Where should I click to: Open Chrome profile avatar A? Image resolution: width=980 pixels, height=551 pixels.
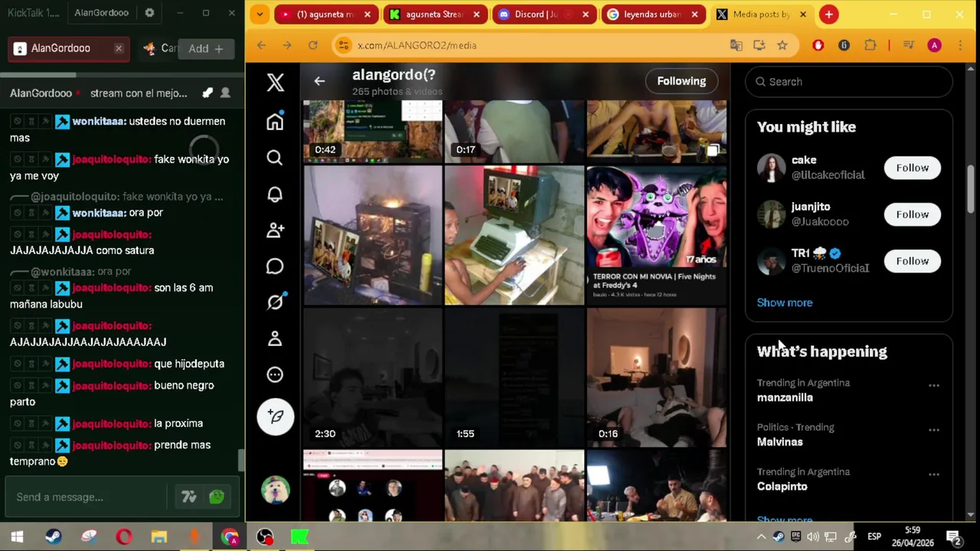[934, 45]
